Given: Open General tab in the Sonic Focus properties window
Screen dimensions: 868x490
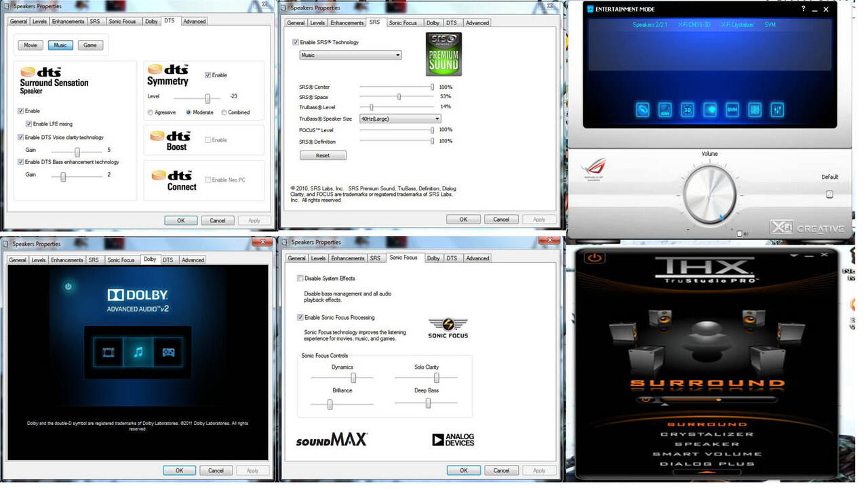Looking at the screenshot, I should tap(297, 258).
